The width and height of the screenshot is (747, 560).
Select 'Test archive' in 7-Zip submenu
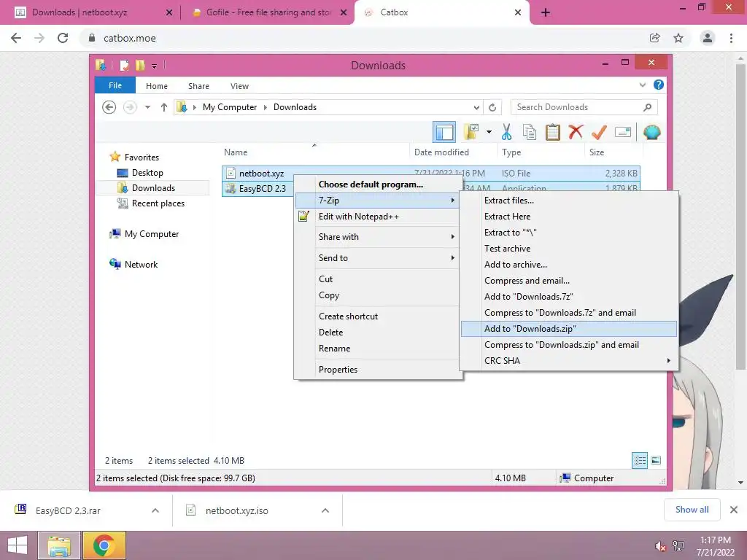[569, 249]
